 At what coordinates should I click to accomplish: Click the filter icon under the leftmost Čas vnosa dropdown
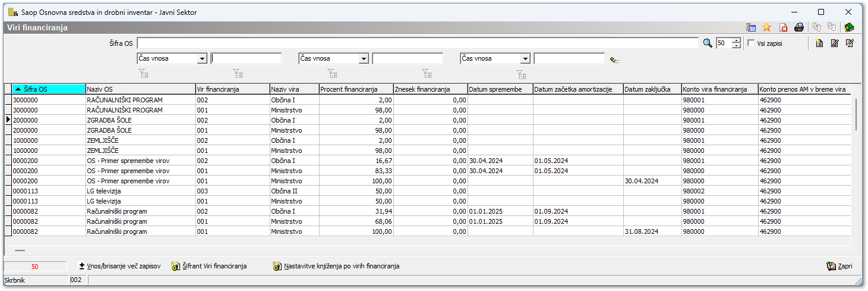(x=143, y=74)
